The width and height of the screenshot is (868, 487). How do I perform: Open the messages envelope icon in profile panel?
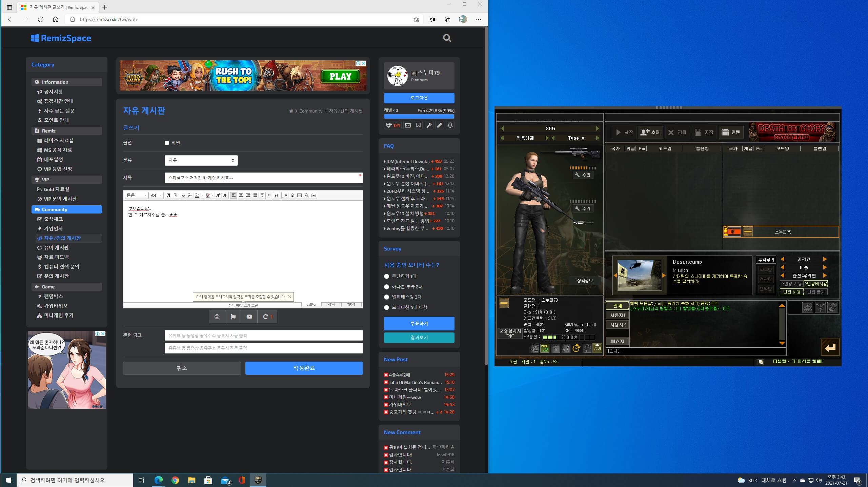tap(408, 125)
